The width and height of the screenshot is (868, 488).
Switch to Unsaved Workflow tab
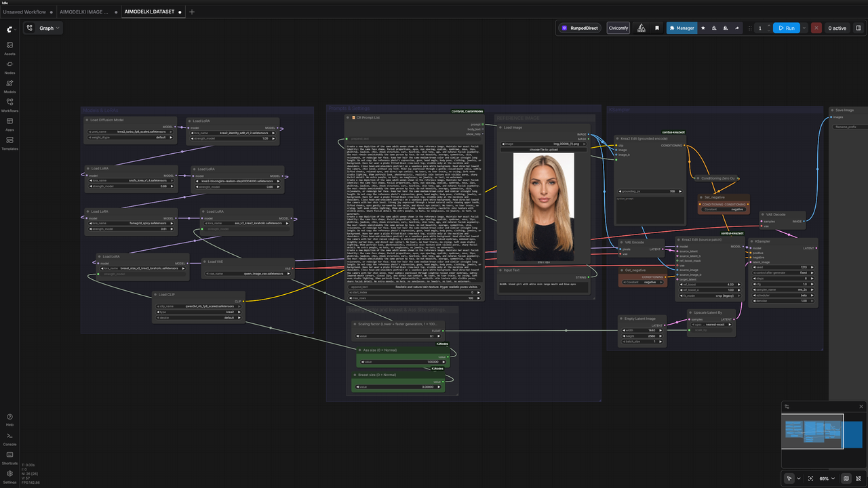[x=26, y=12]
